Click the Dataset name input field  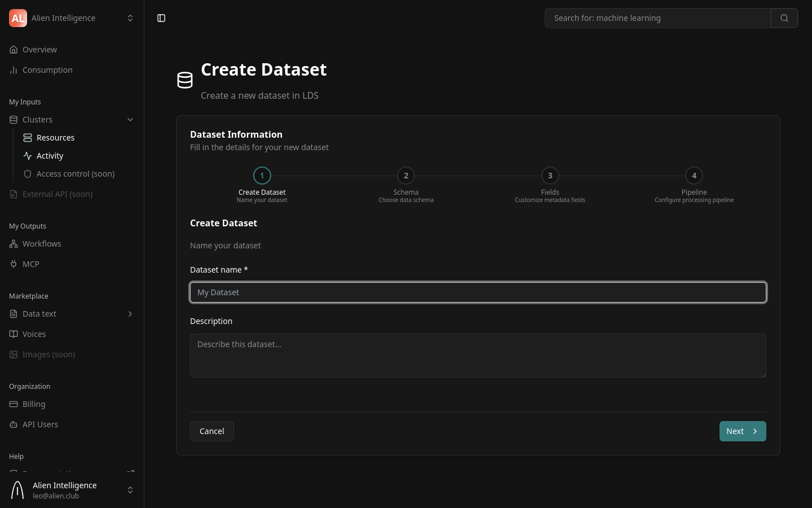[478, 292]
